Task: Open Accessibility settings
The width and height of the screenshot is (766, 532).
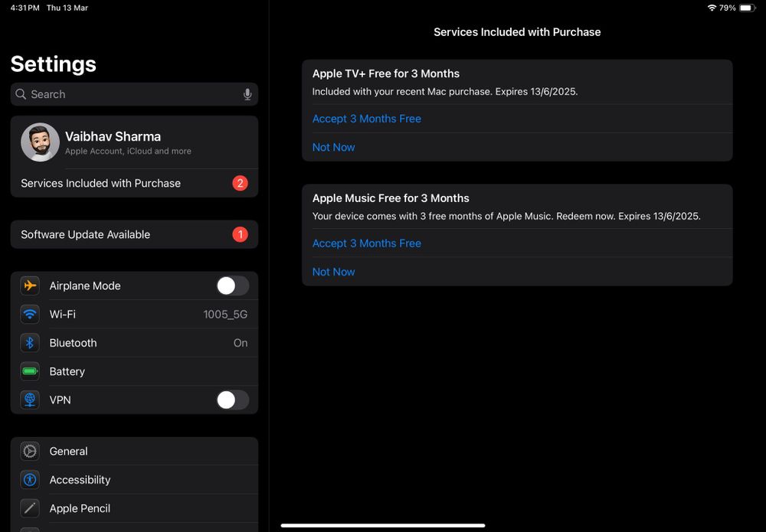Action: point(134,480)
